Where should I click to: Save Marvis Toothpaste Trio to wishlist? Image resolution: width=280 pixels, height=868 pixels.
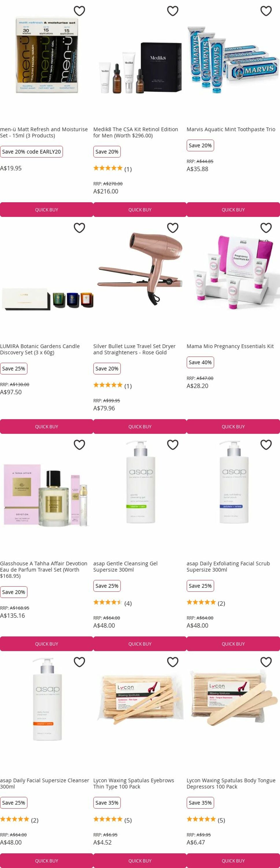tap(266, 11)
